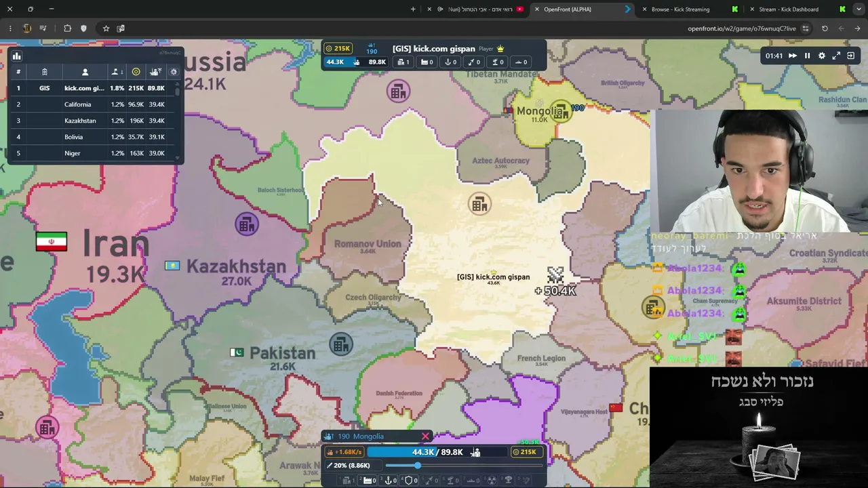Pause the game

pos(807,56)
